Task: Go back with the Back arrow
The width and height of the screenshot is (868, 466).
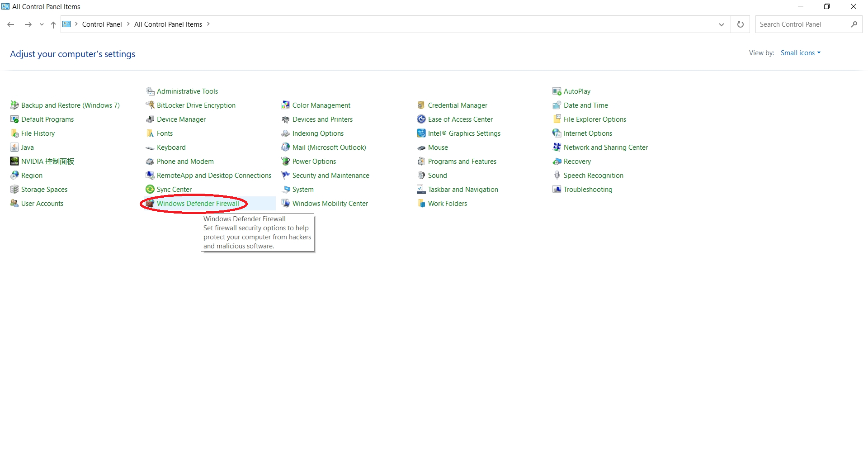Action: point(11,24)
